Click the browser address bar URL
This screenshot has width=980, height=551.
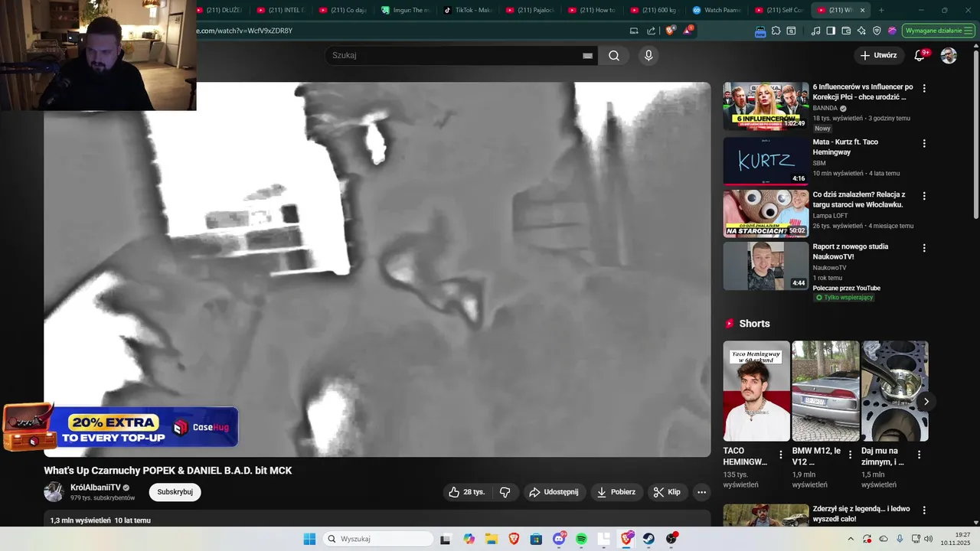(245, 31)
